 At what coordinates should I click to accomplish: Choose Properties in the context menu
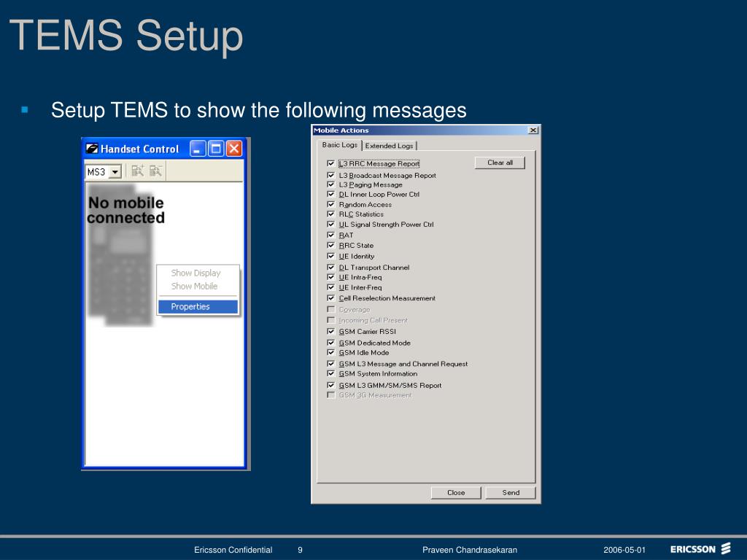198,307
